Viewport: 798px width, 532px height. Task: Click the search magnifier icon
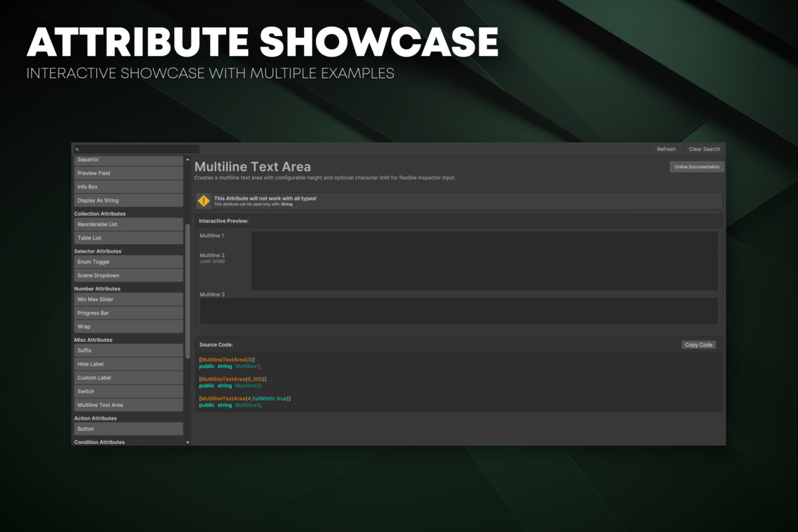pyautogui.click(x=77, y=150)
